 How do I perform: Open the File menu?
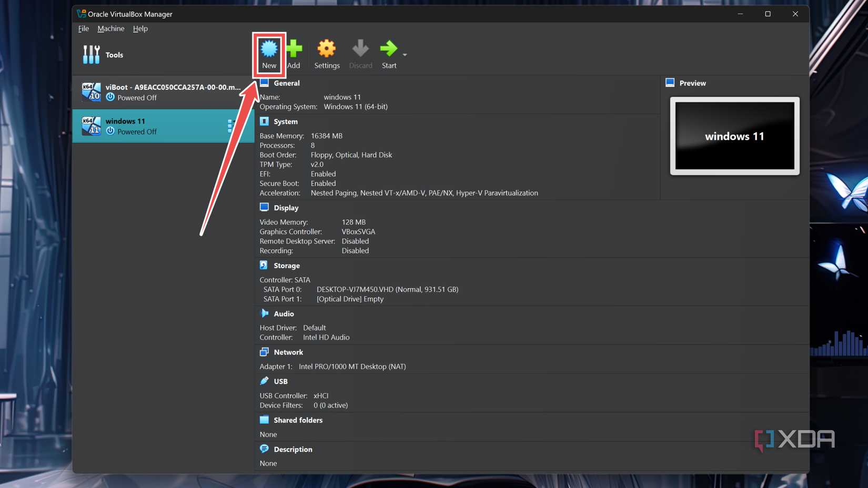83,28
